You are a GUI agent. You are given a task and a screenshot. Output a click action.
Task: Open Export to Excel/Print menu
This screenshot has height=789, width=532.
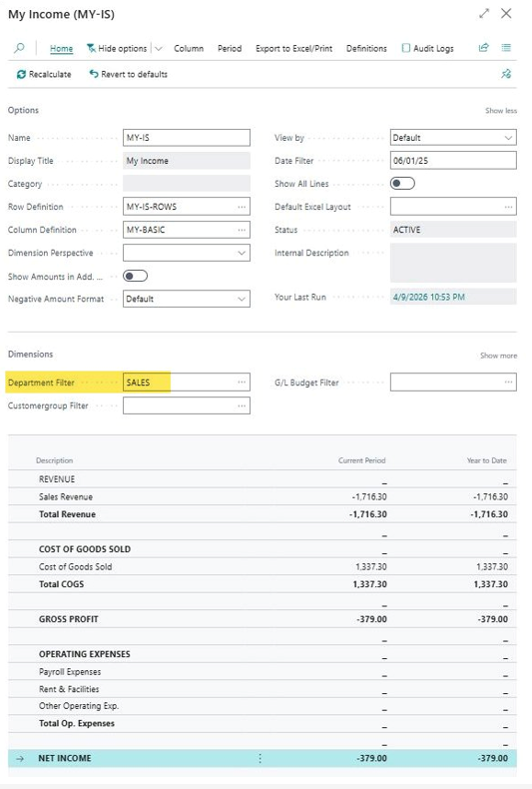(x=293, y=48)
